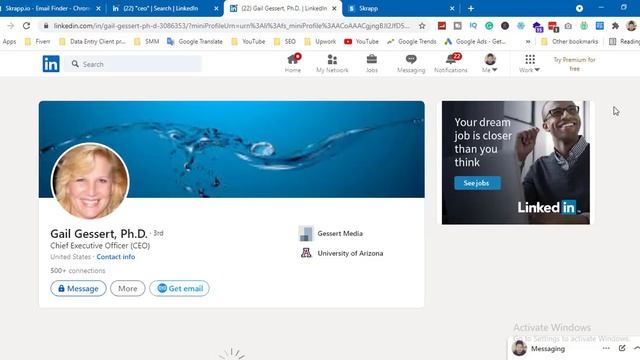Expand the Me profile menu
The height and width of the screenshot is (360, 640).
pos(490,63)
